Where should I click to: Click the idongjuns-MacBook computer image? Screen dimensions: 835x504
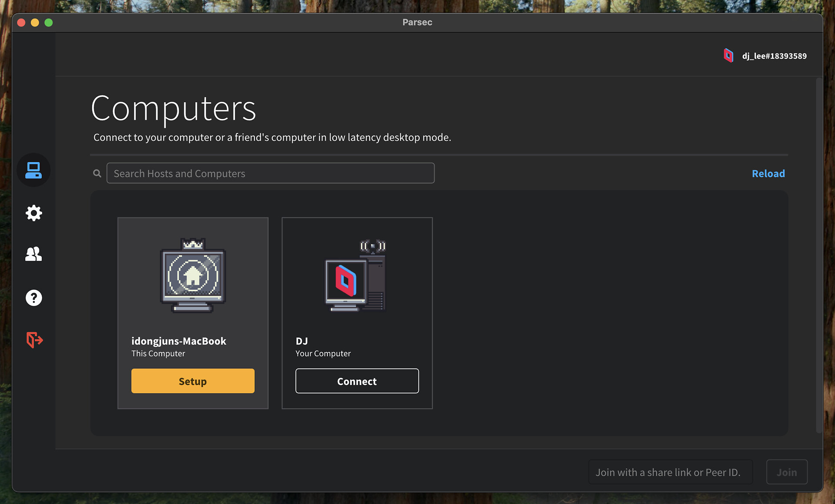click(193, 275)
